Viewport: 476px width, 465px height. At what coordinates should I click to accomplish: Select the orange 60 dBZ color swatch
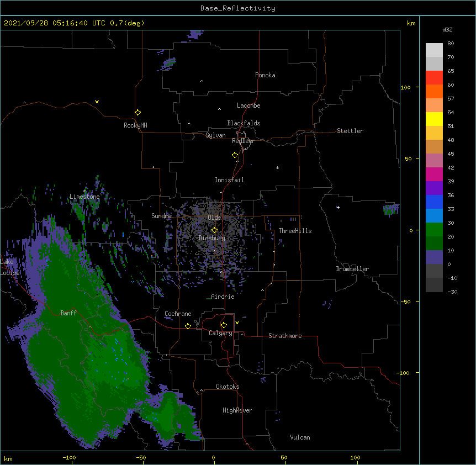(x=434, y=91)
